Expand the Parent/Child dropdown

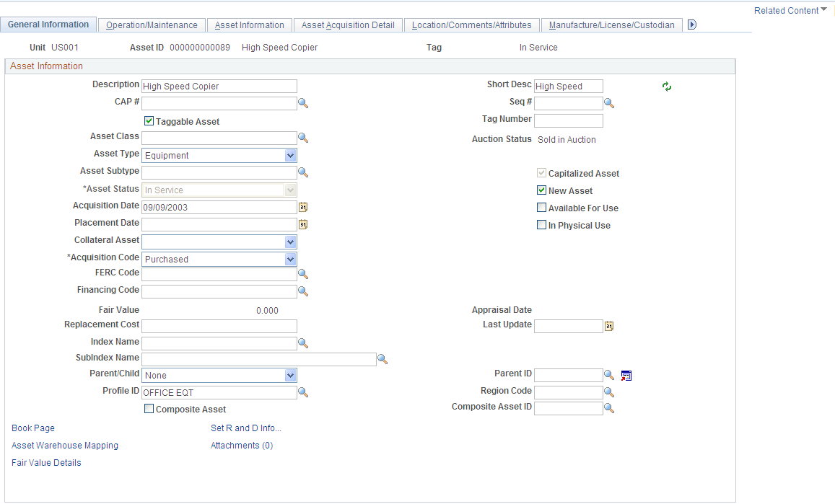point(290,375)
